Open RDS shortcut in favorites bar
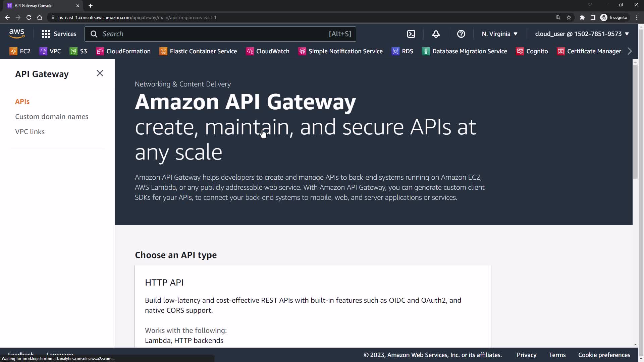 tap(402, 51)
